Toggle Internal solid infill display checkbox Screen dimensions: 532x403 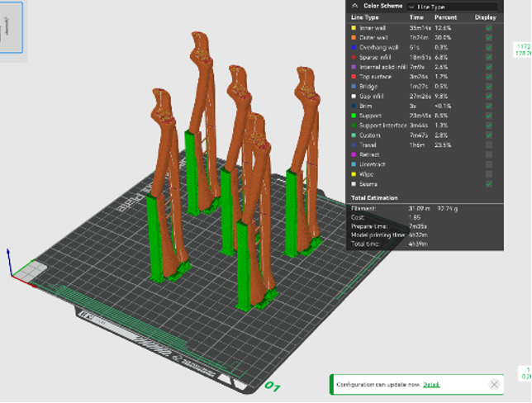click(x=489, y=67)
